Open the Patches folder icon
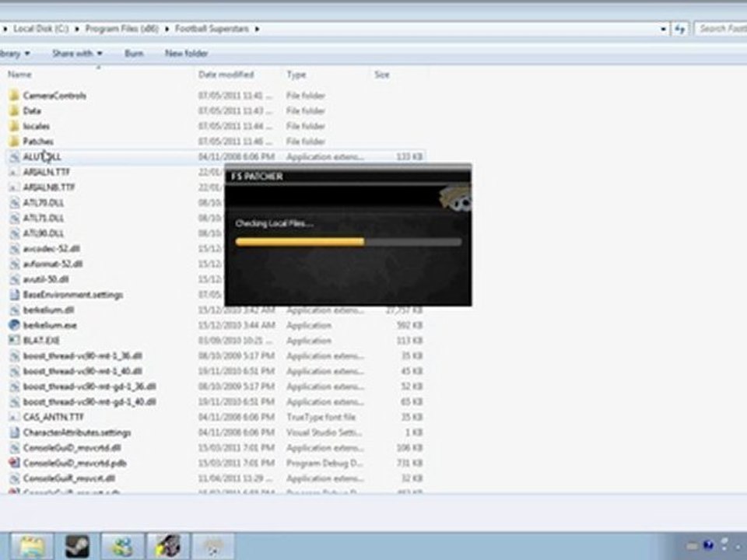The width and height of the screenshot is (747, 560). point(14,142)
